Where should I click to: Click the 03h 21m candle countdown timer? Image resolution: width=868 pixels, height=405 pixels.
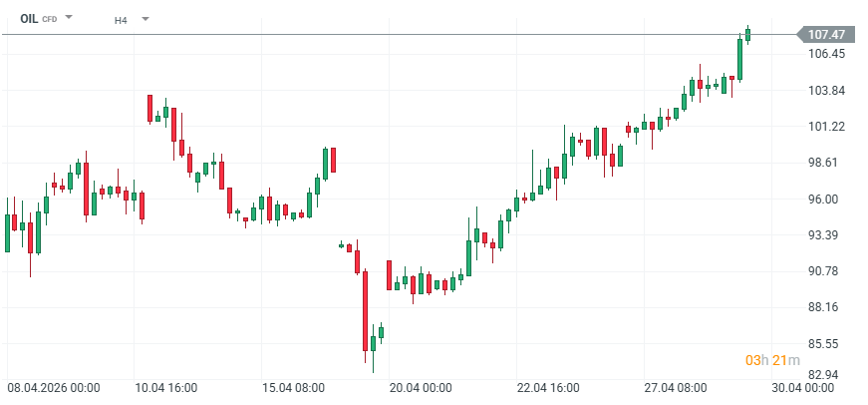coord(767,359)
